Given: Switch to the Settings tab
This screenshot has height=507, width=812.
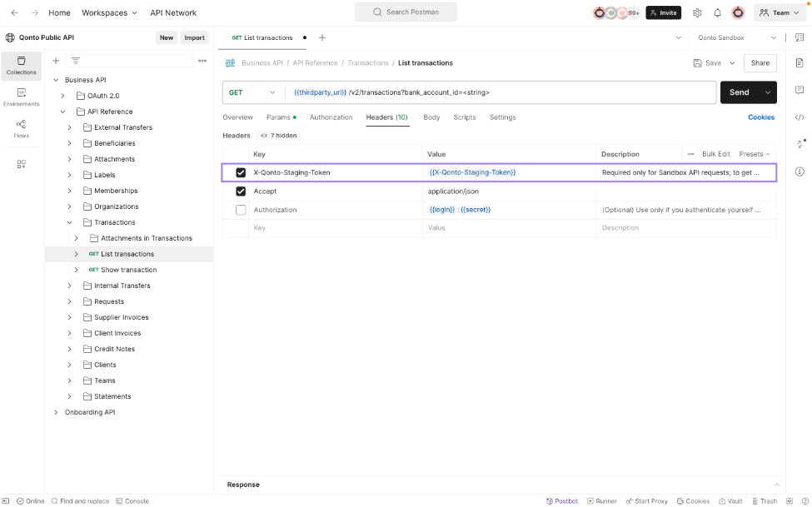Looking at the screenshot, I should click(502, 117).
